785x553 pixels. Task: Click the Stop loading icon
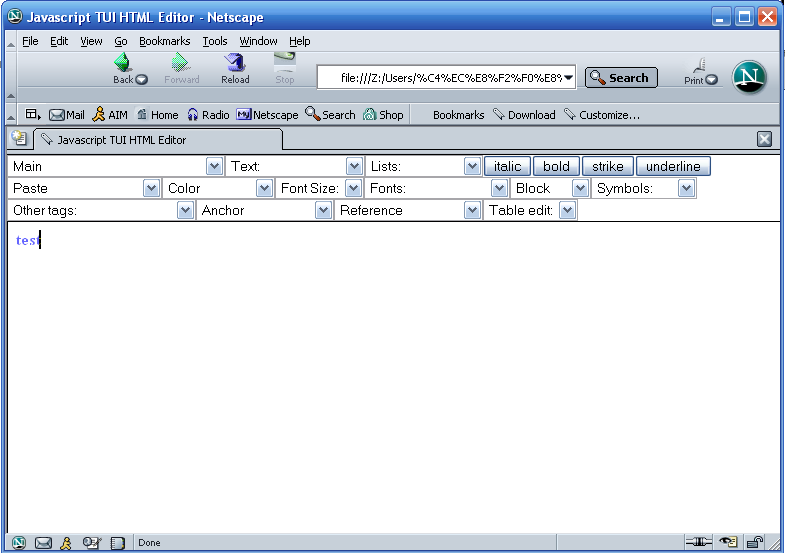coord(284,63)
